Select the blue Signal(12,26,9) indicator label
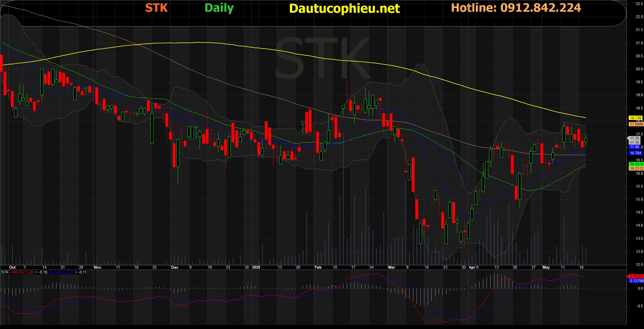 coord(61,272)
